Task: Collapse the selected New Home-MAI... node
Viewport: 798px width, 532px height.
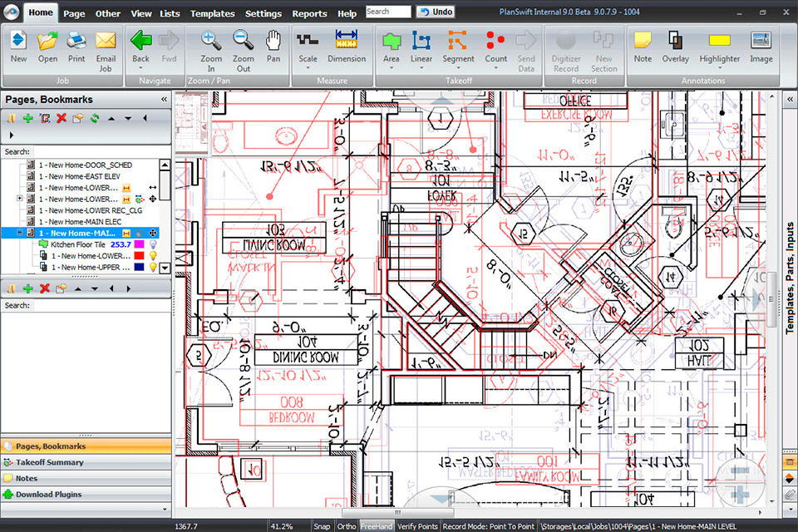Action: click(20, 233)
